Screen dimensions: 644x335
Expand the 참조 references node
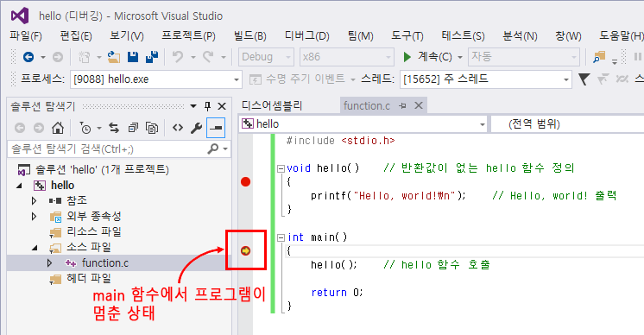pos(34,200)
